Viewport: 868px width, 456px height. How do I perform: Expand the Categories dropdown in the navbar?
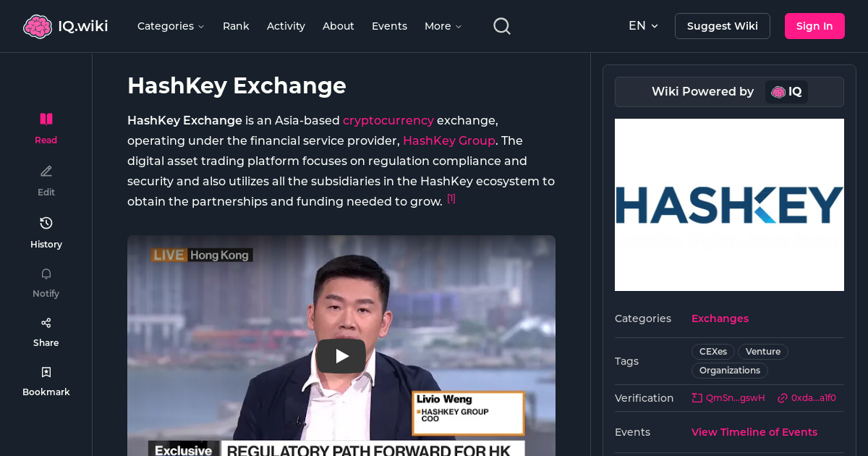(x=171, y=26)
